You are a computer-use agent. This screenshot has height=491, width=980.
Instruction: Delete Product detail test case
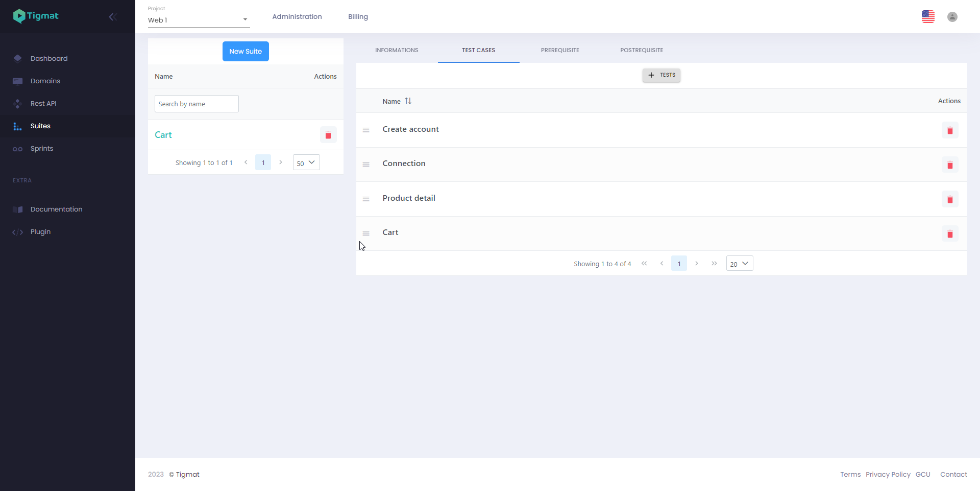tap(950, 199)
